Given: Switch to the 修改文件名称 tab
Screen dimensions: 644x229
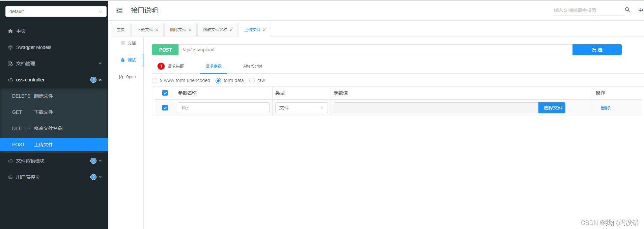Looking at the screenshot, I should 215,30.
